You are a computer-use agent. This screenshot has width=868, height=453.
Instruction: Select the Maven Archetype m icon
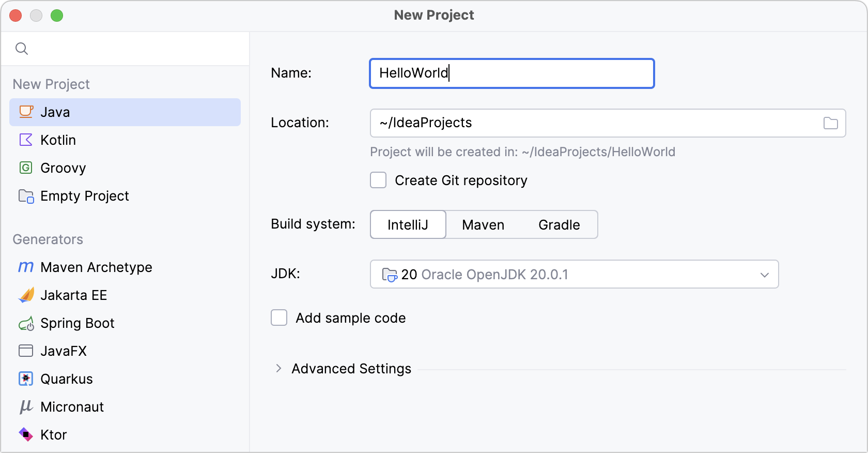tap(26, 267)
